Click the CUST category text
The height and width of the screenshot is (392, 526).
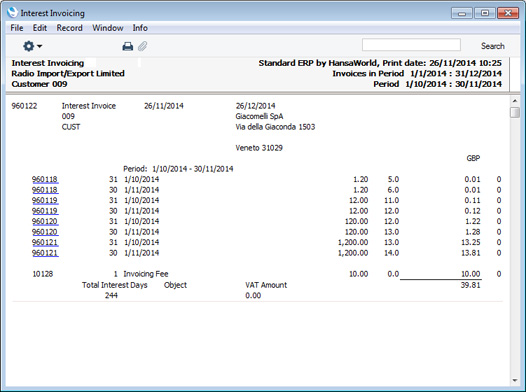tap(71, 127)
